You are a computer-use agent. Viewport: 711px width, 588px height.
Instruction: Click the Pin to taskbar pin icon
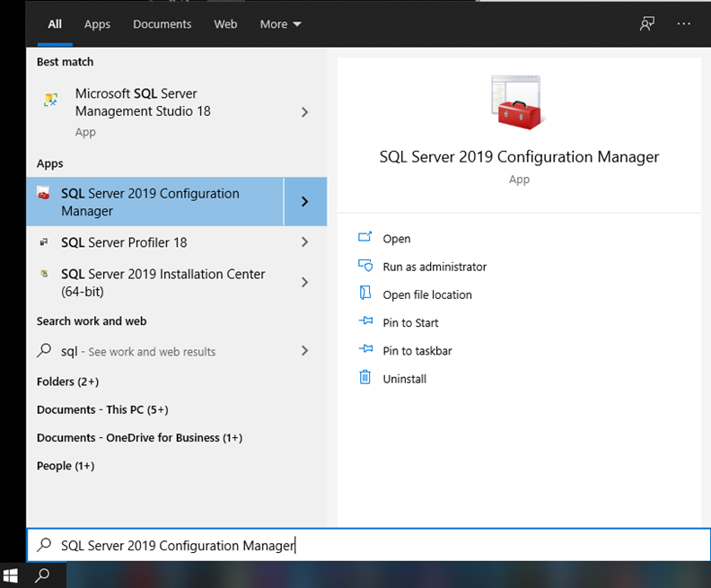365,349
